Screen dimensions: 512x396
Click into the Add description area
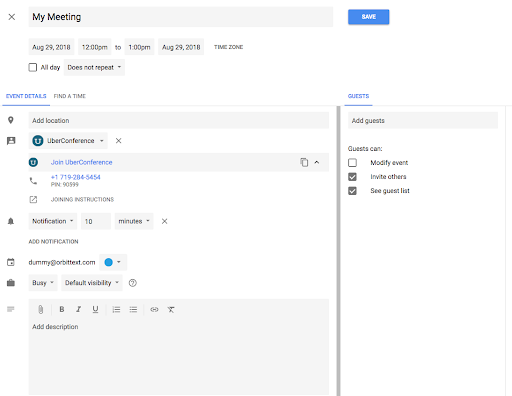pyautogui.click(x=179, y=357)
